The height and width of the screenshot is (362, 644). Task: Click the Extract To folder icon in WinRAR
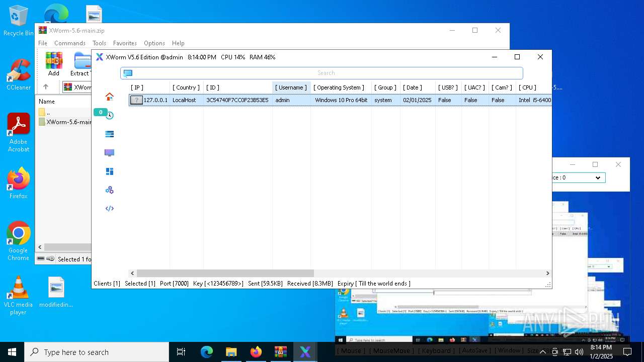click(x=82, y=64)
